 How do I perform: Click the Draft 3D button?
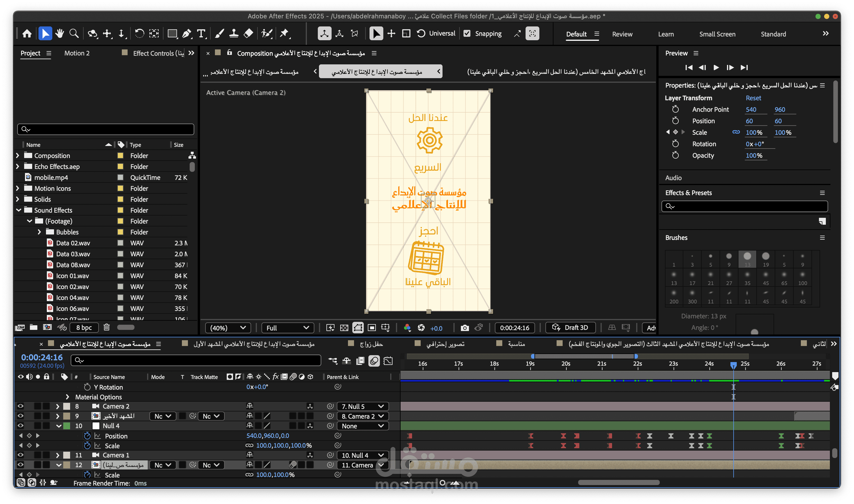point(570,327)
